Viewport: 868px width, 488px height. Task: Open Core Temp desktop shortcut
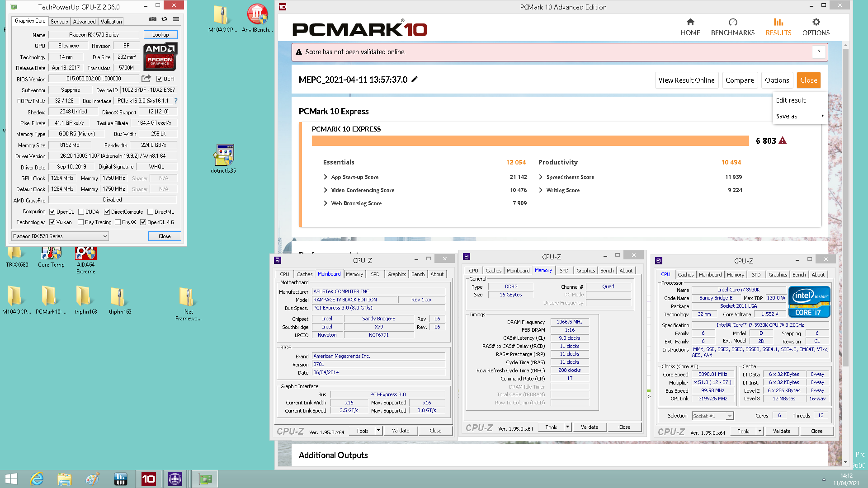click(51, 257)
